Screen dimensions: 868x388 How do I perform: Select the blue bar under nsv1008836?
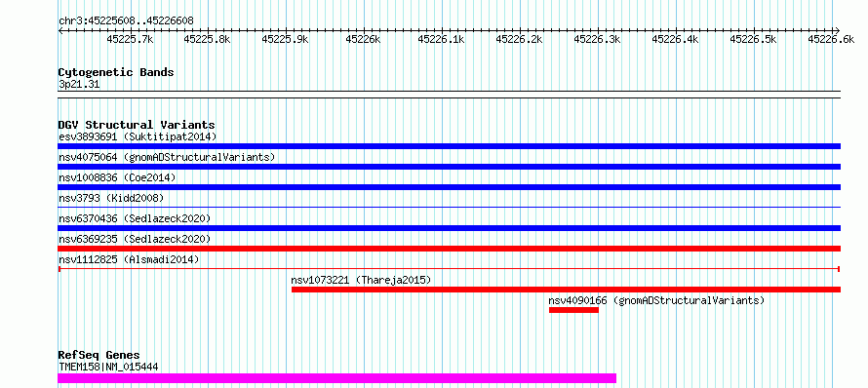449,187
